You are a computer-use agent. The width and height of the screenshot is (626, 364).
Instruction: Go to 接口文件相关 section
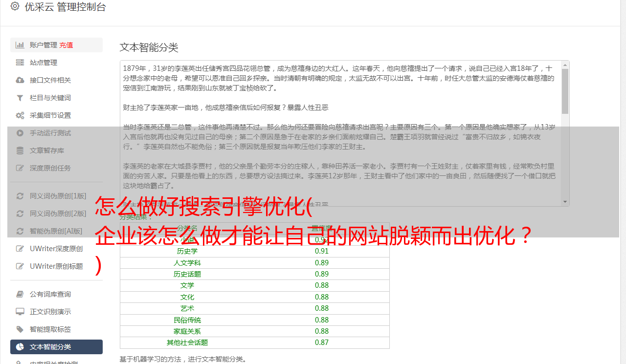click(56, 80)
